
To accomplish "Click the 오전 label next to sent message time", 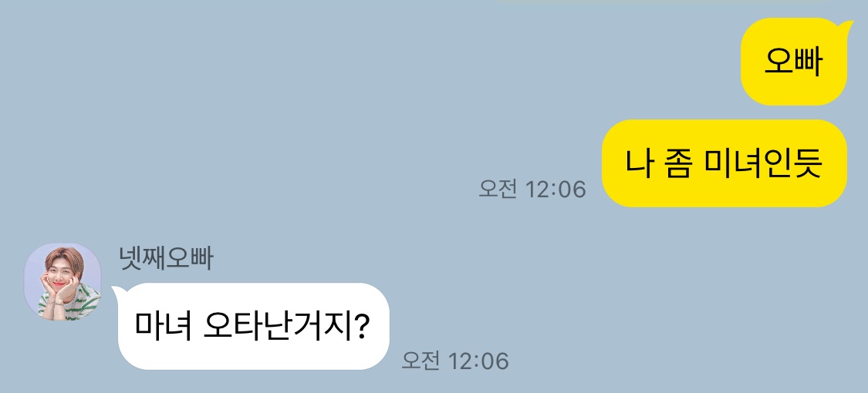I will click(x=498, y=190).
